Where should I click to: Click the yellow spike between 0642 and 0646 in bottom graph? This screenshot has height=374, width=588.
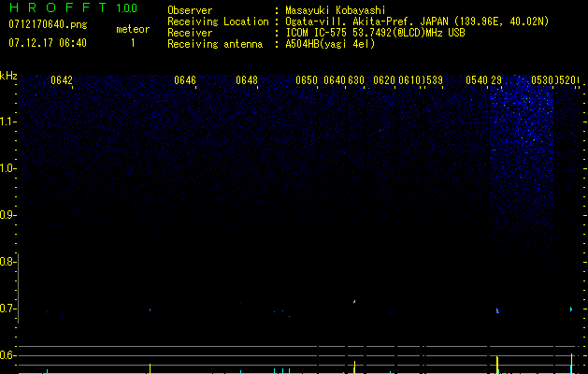[150, 368]
